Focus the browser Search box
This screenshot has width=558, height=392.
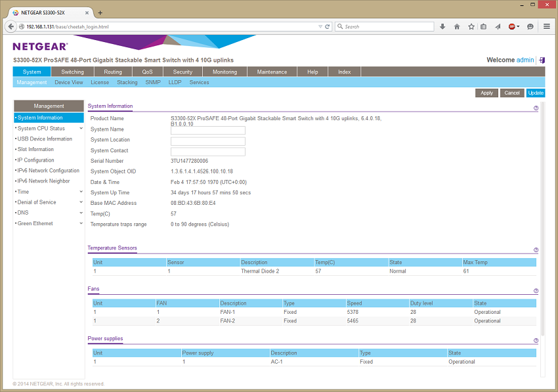[x=384, y=27]
